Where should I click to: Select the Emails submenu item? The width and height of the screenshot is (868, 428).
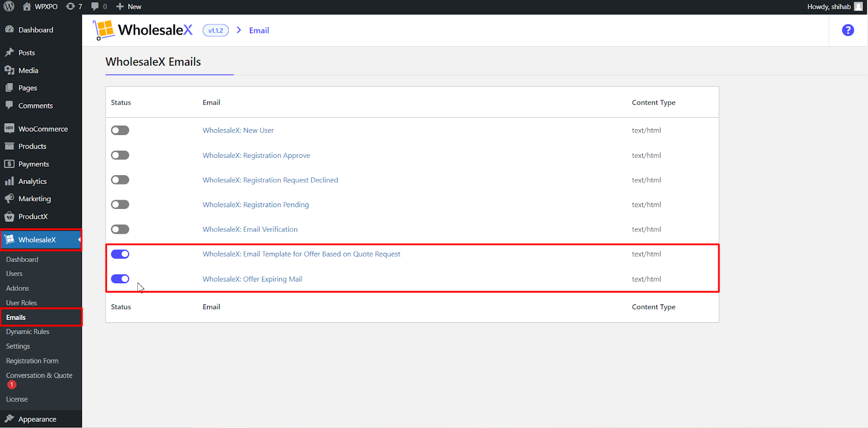[x=16, y=317]
